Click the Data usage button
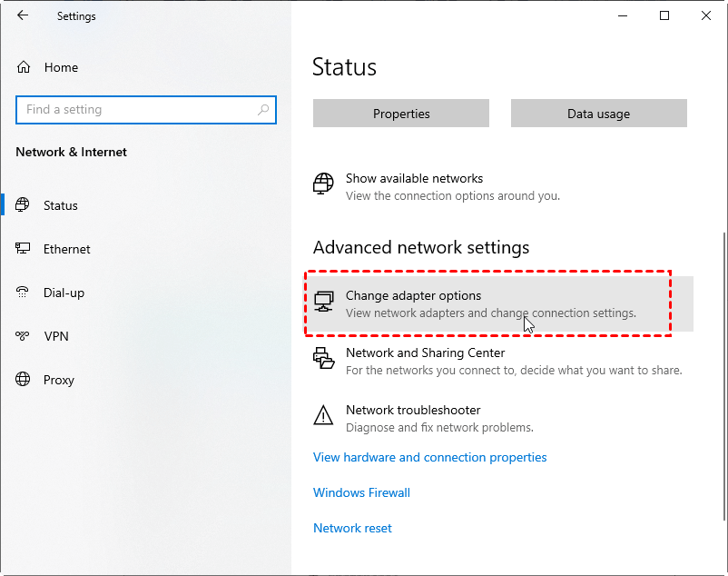 pos(599,113)
